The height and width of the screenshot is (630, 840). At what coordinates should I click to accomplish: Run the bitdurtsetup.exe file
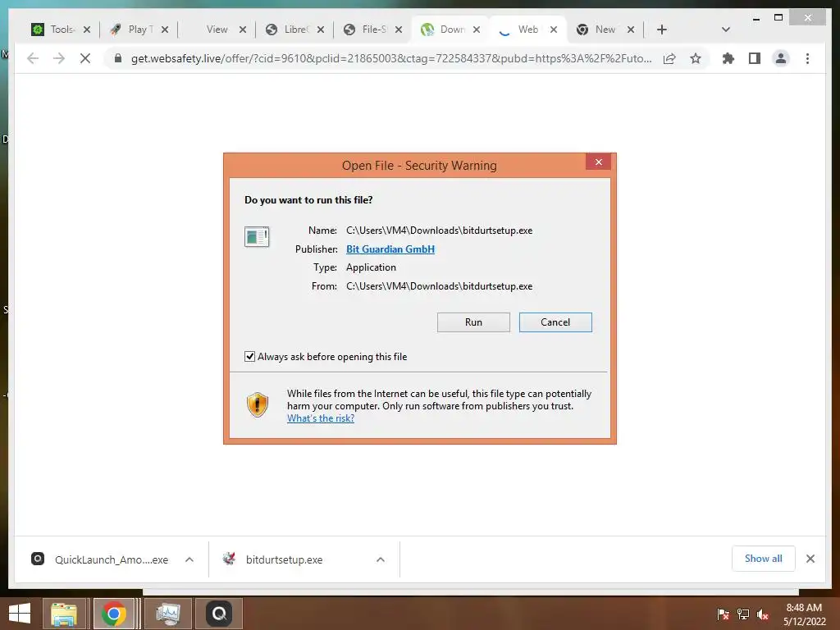(x=473, y=322)
